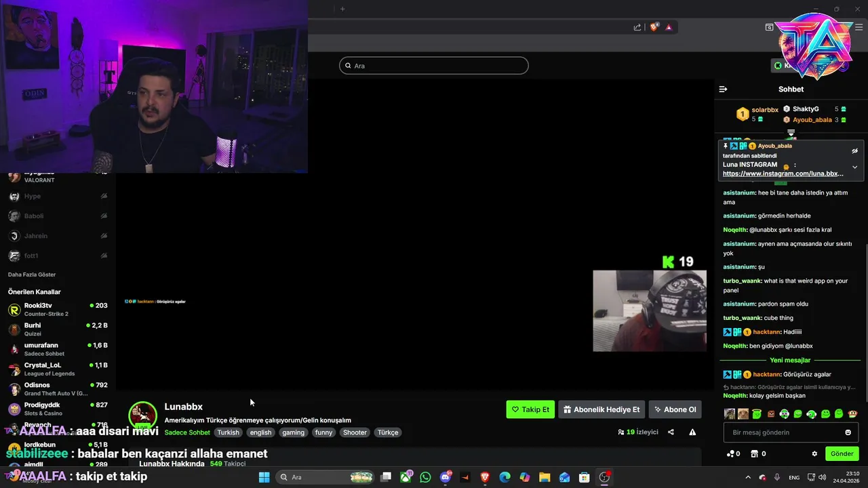Click solarbbx in gift leaderboard
Viewport: 868px width, 488px height.
pos(765,110)
